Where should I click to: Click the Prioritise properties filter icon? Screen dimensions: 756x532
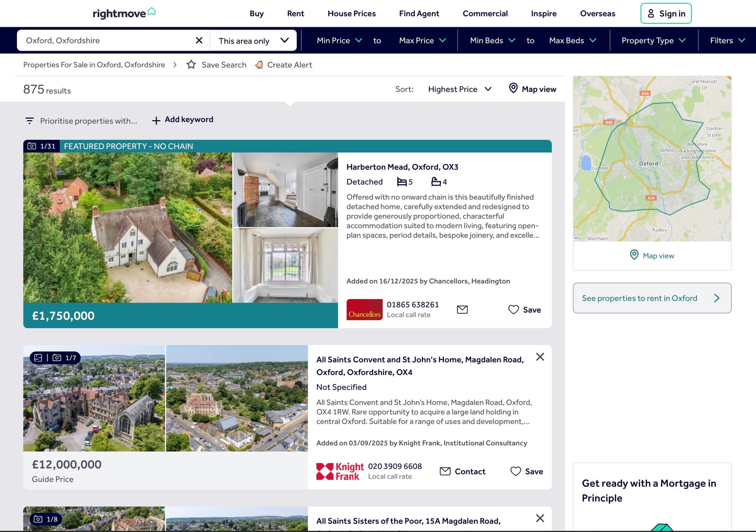click(29, 121)
